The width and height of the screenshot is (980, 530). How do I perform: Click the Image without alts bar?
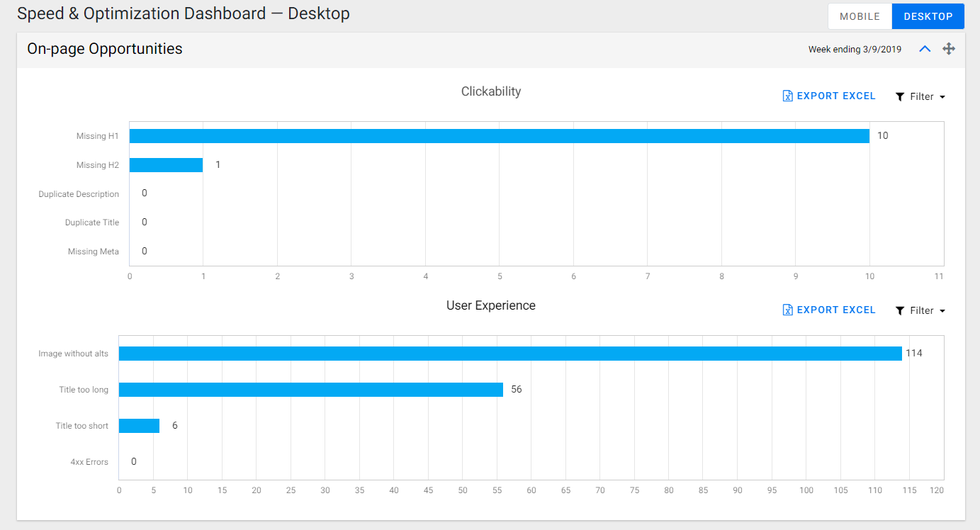click(510, 354)
